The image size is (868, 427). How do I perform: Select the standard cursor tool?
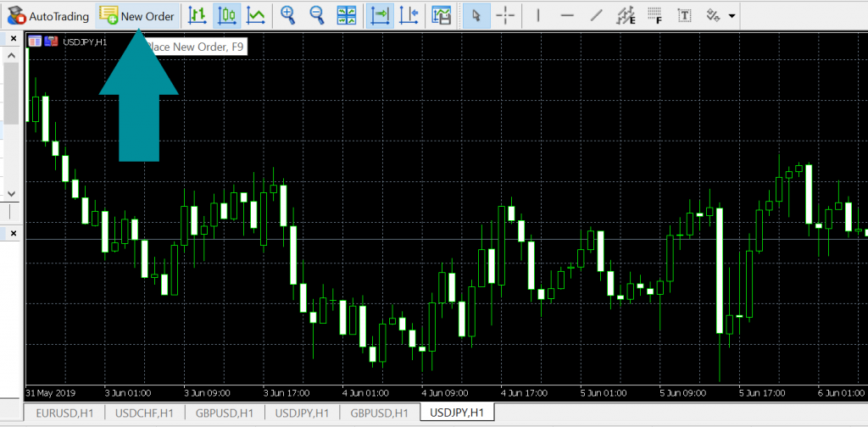point(476,16)
